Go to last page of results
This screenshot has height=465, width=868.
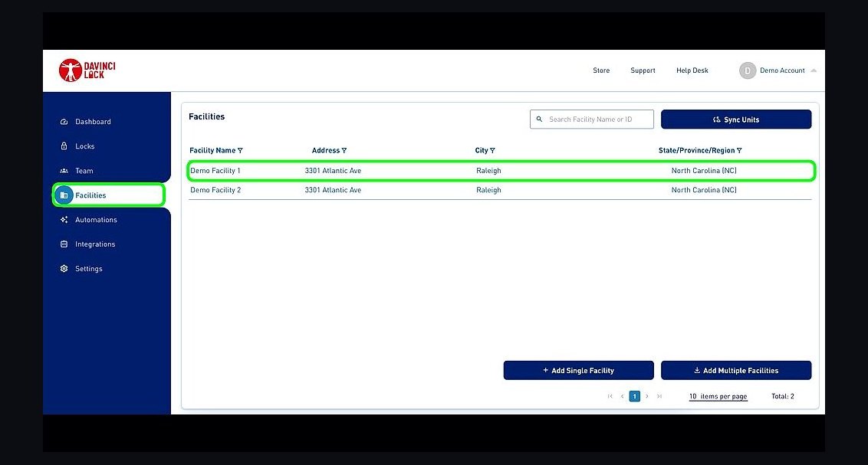coord(659,397)
